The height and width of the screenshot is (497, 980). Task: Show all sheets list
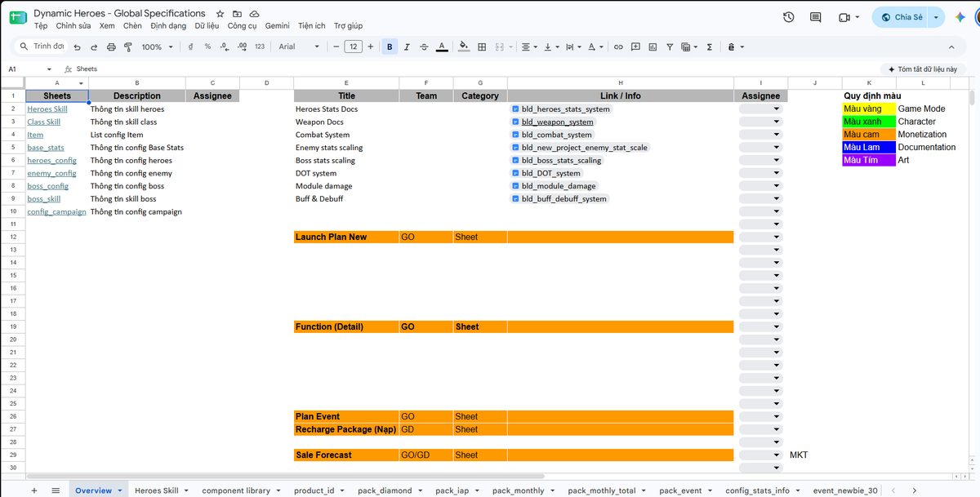(56, 490)
